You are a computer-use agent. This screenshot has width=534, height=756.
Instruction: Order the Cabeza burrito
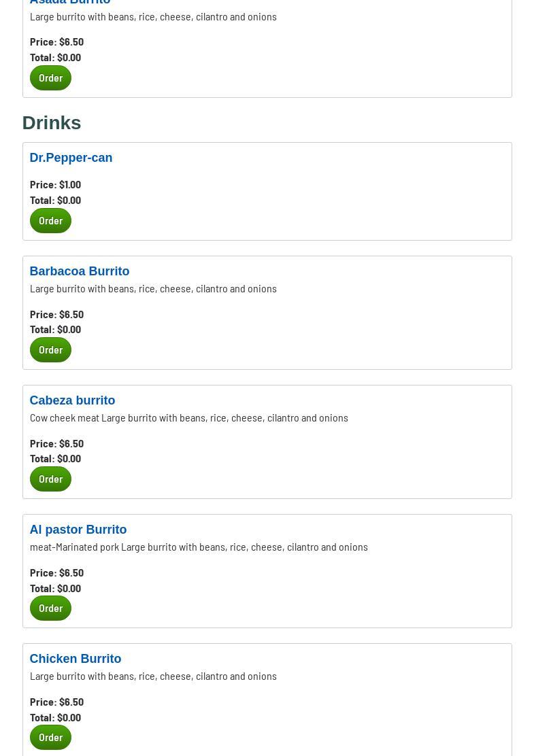pos(50,479)
